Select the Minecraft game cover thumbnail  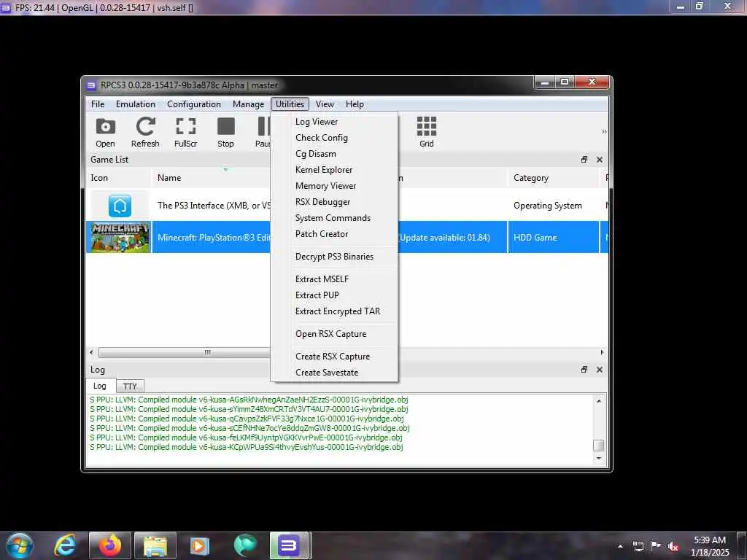point(120,237)
